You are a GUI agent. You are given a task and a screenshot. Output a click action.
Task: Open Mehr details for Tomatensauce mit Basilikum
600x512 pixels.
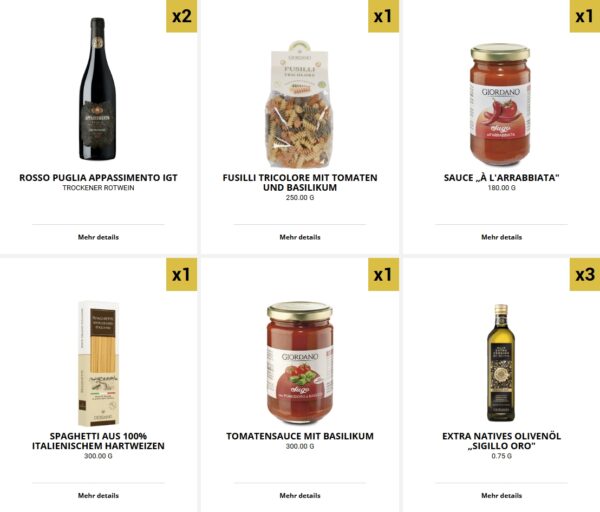click(x=300, y=496)
